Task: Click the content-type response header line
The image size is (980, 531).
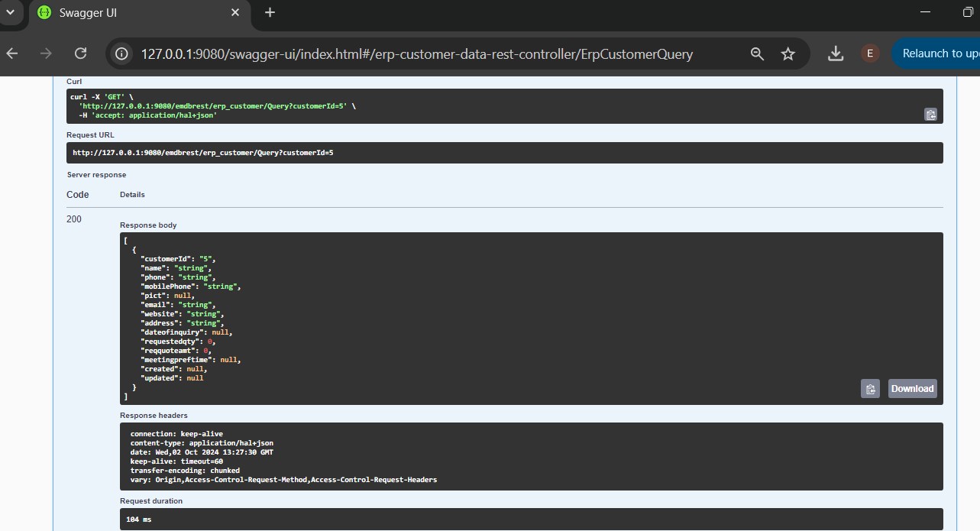Action: [x=202, y=443]
